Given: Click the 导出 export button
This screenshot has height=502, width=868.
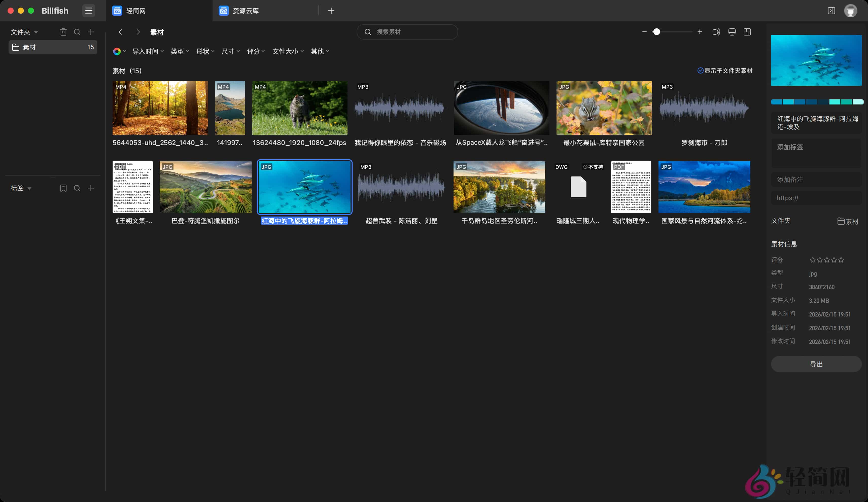Looking at the screenshot, I should tap(816, 364).
